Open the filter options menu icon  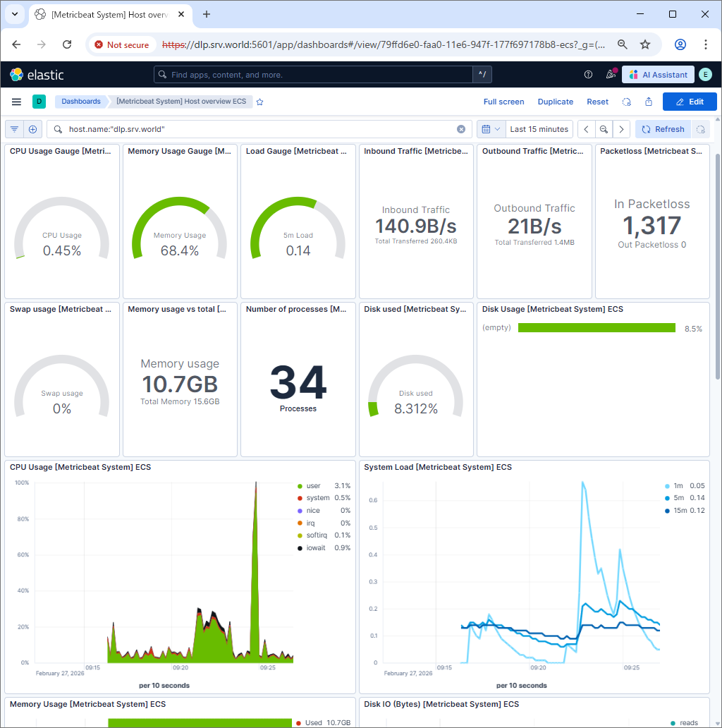click(14, 129)
